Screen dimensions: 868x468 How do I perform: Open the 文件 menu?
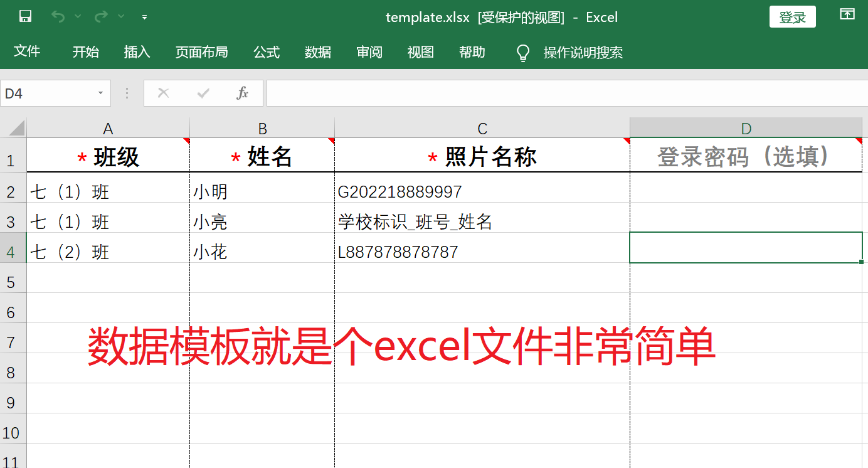(x=28, y=51)
